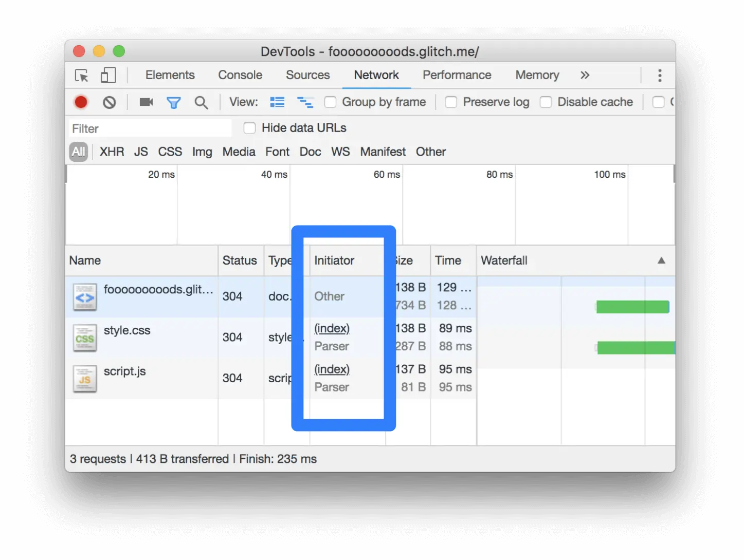
Task: Check the Hide data URLs checkbox
Action: coord(249,128)
